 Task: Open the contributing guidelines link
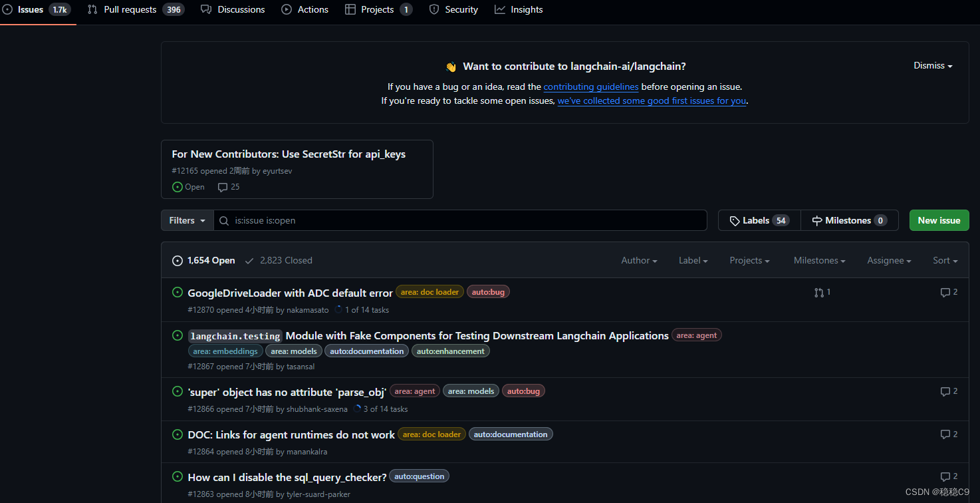pos(591,86)
